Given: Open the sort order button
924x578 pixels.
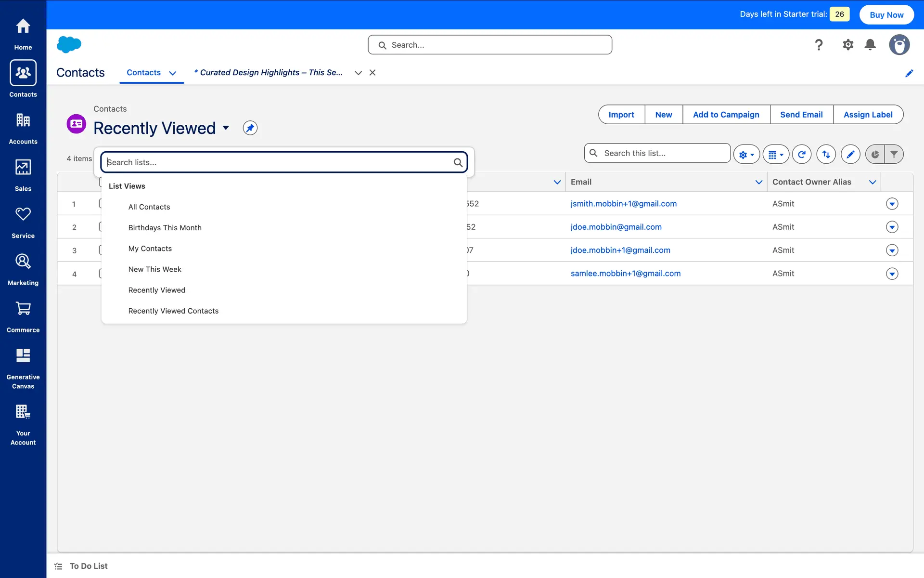Looking at the screenshot, I should pos(826,154).
